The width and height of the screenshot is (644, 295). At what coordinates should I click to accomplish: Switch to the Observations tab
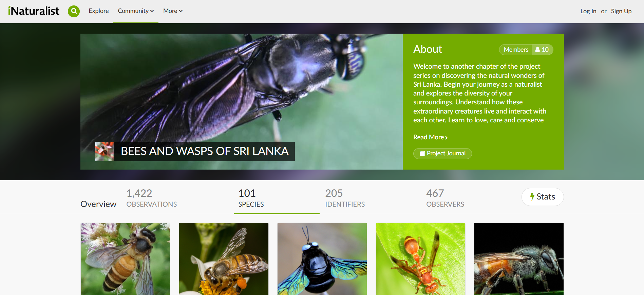pyautogui.click(x=152, y=198)
